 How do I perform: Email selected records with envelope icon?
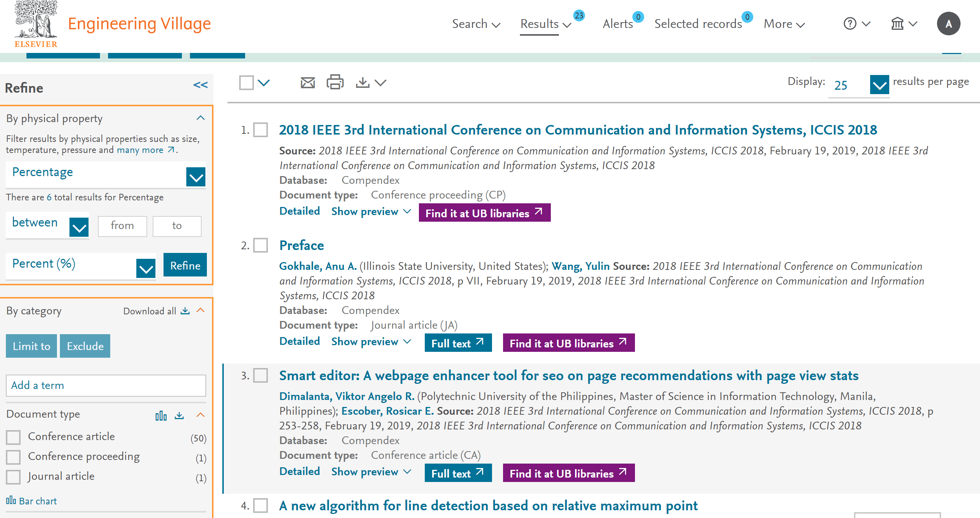coord(308,83)
